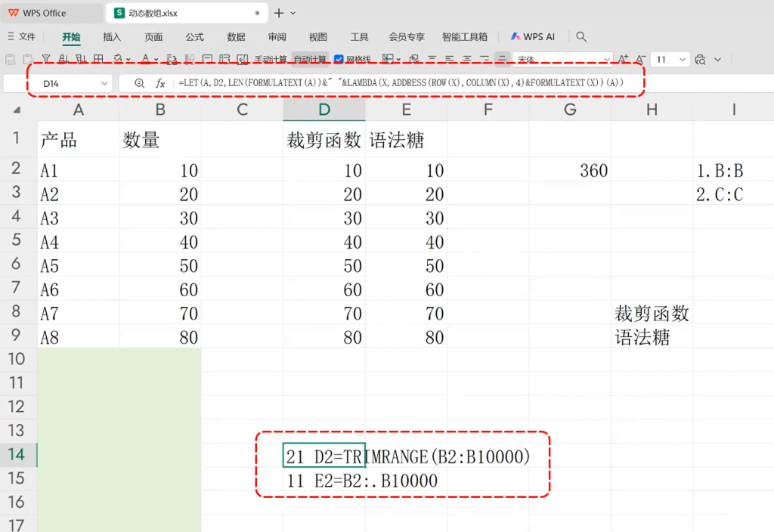
Task: Expand more toolbar options chevron
Action: 718,60
